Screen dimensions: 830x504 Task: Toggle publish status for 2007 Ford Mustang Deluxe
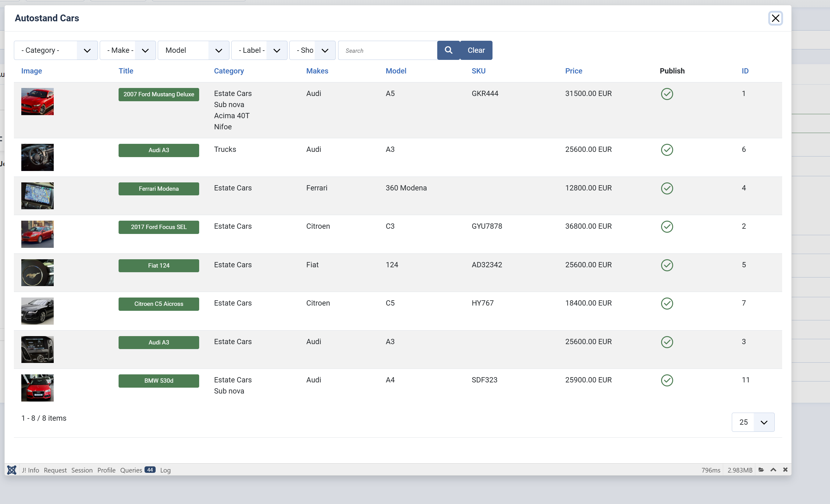click(x=667, y=94)
